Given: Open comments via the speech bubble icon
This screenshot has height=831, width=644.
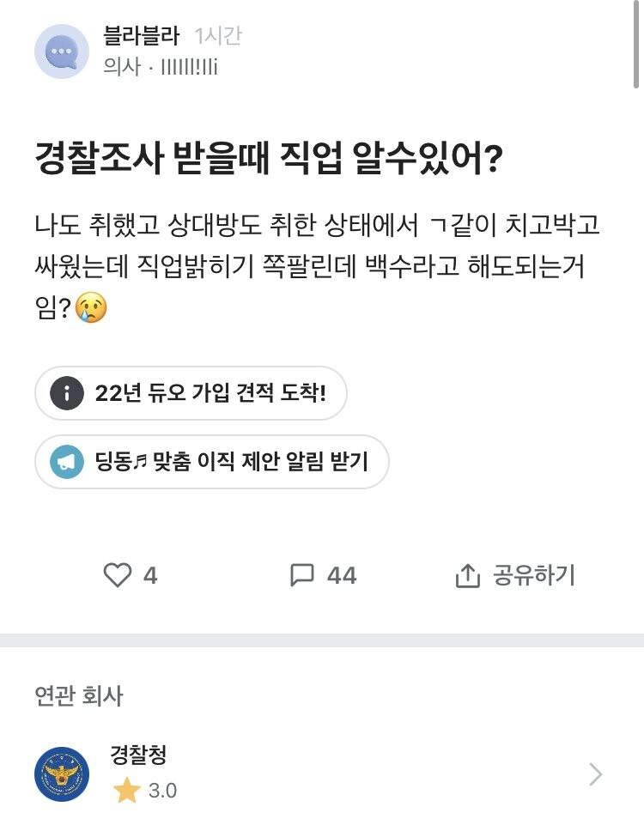Looking at the screenshot, I should pos(302,575).
